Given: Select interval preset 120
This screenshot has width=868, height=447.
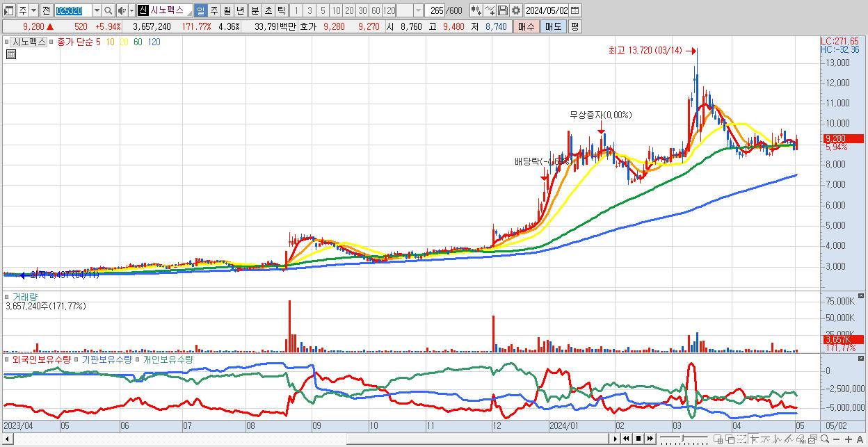Looking at the screenshot, I should point(389,10).
